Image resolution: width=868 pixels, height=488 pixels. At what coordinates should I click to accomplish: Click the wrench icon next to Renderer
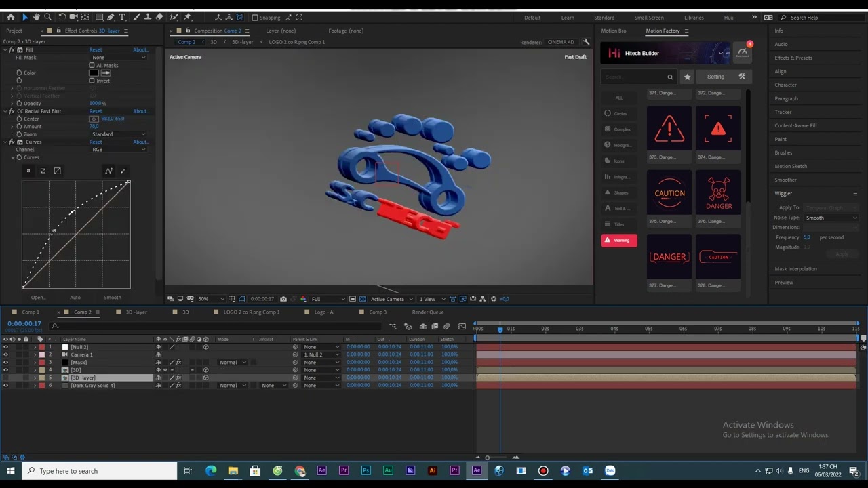[587, 42]
